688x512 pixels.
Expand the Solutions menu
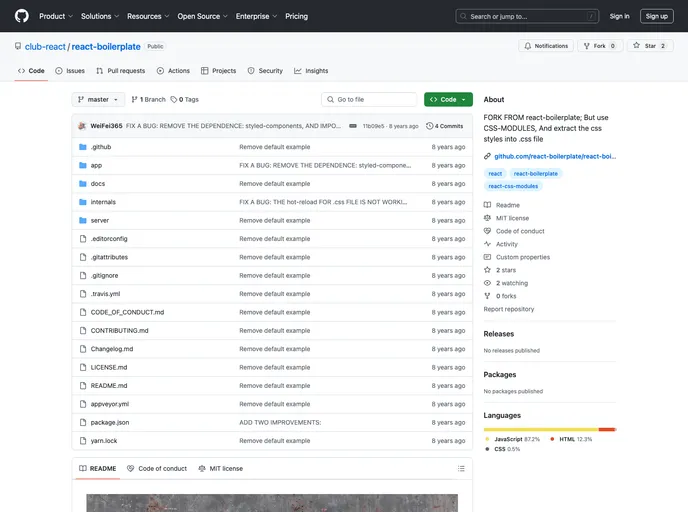coord(100,16)
